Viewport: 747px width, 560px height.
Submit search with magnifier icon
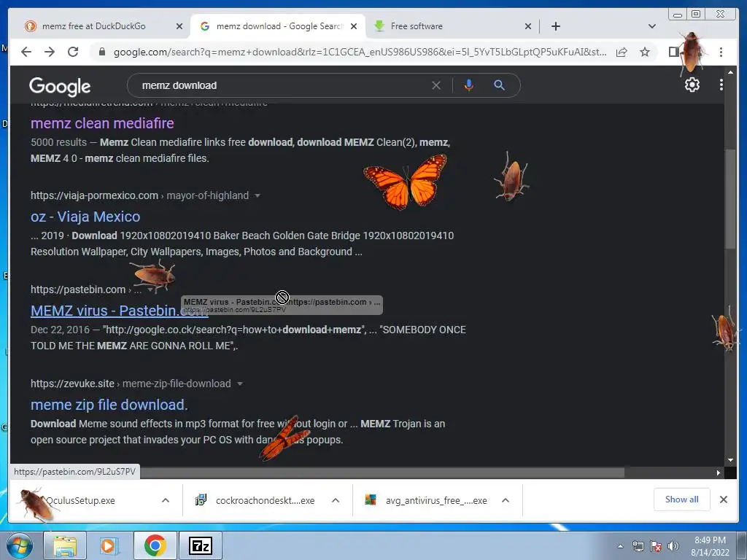click(499, 85)
